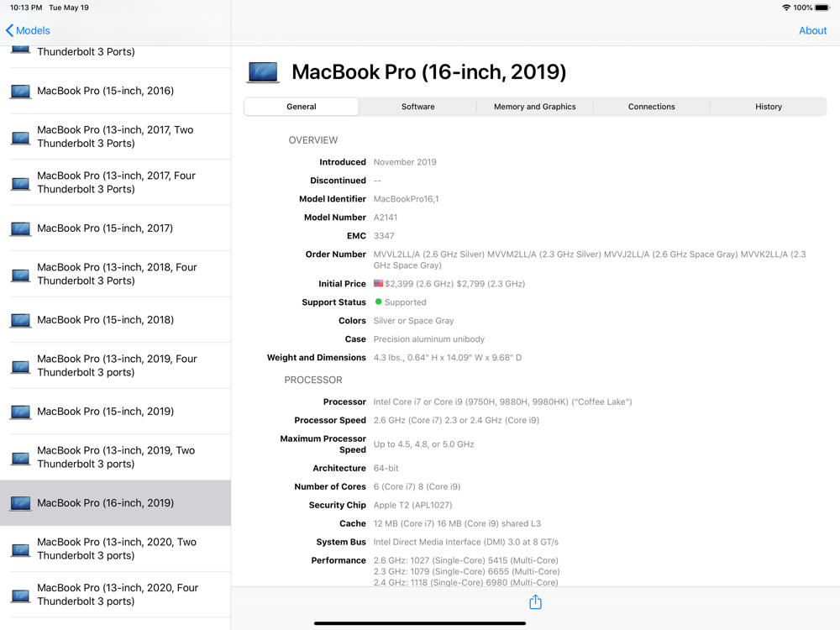Open MacBook Pro (15-inch, 2017) entry
Screen dimensions: 840x630
pos(115,228)
